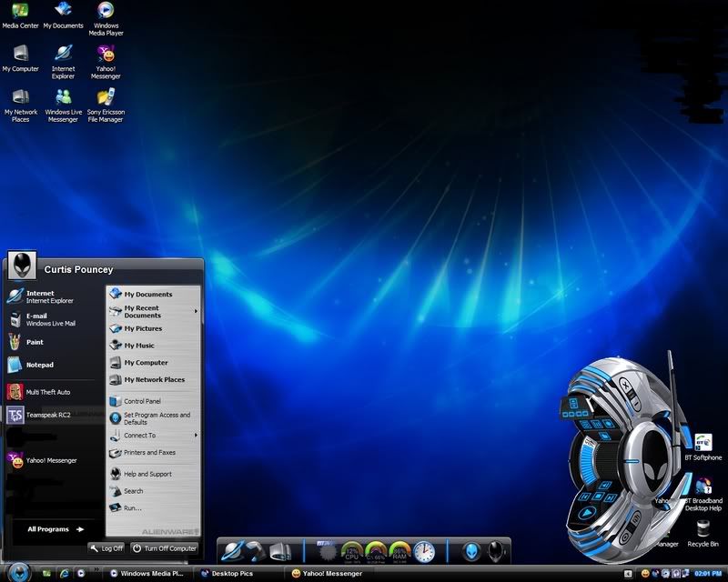Click the Alienware Start orb
The image size is (728, 582).
18,572
